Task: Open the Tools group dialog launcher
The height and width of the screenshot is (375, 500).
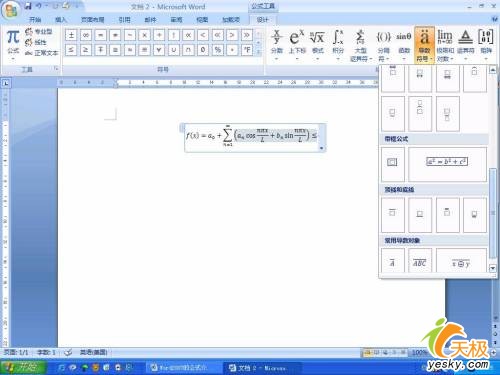Action: click(56, 69)
